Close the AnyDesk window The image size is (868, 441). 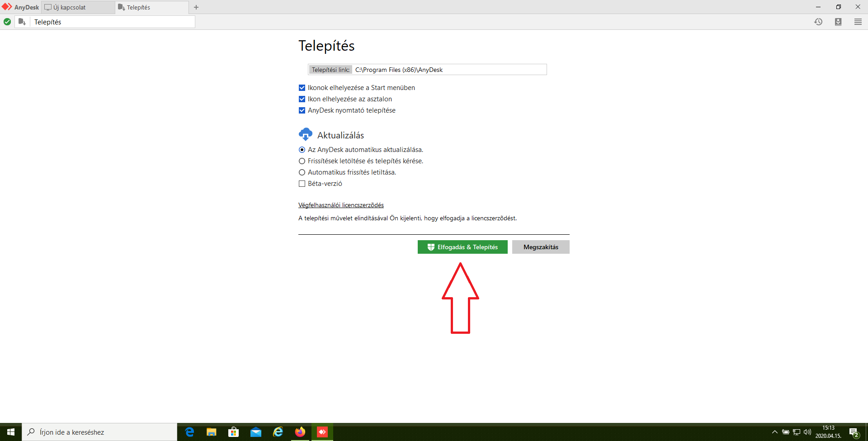point(858,7)
